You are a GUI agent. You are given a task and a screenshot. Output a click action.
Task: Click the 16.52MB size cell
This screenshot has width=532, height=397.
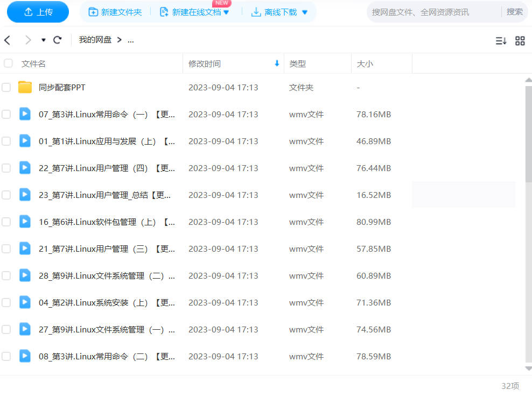tap(374, 195)
